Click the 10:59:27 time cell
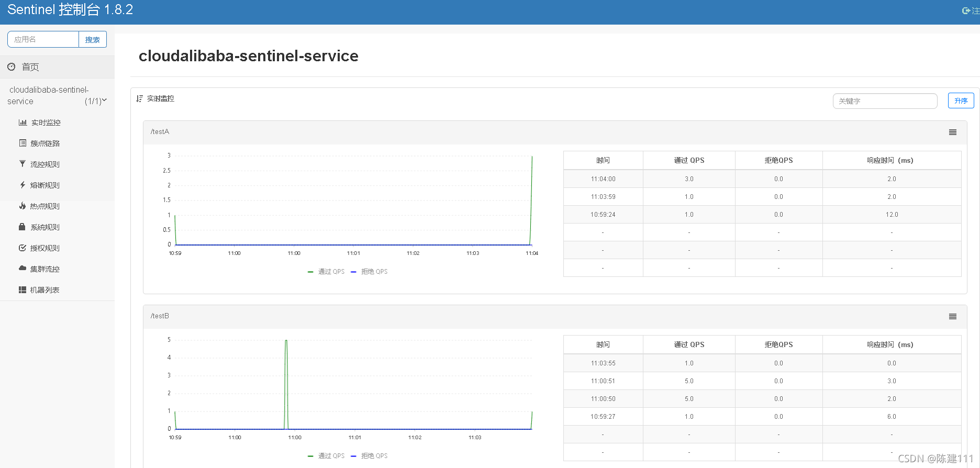 click(x=603, y=417)
